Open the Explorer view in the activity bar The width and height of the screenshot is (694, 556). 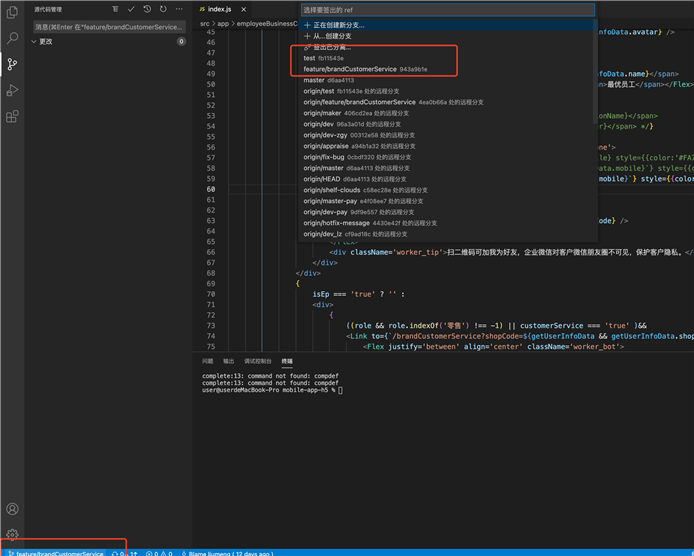tap(12, 12)
